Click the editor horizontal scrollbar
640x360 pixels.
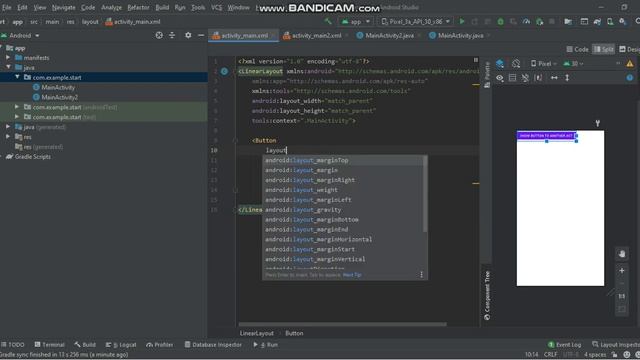coord(342,324)
